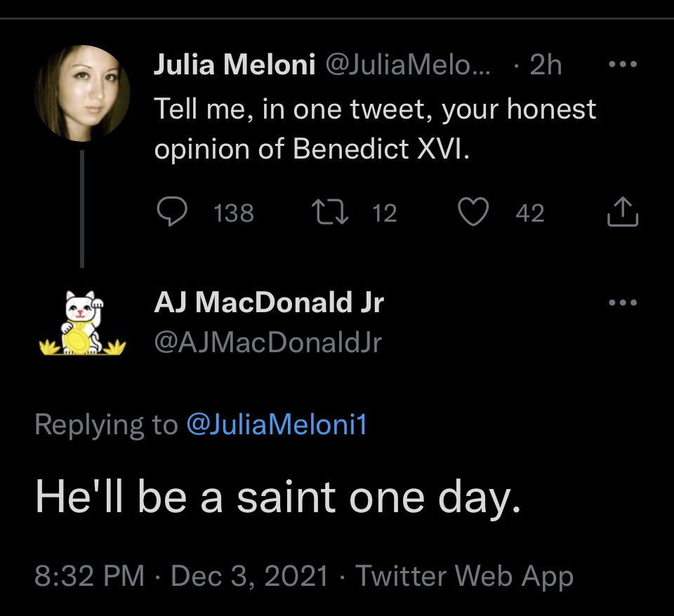
Task: Expand more options for AJ MacDonald Jr's reply
Action: (x=622, y=303)
